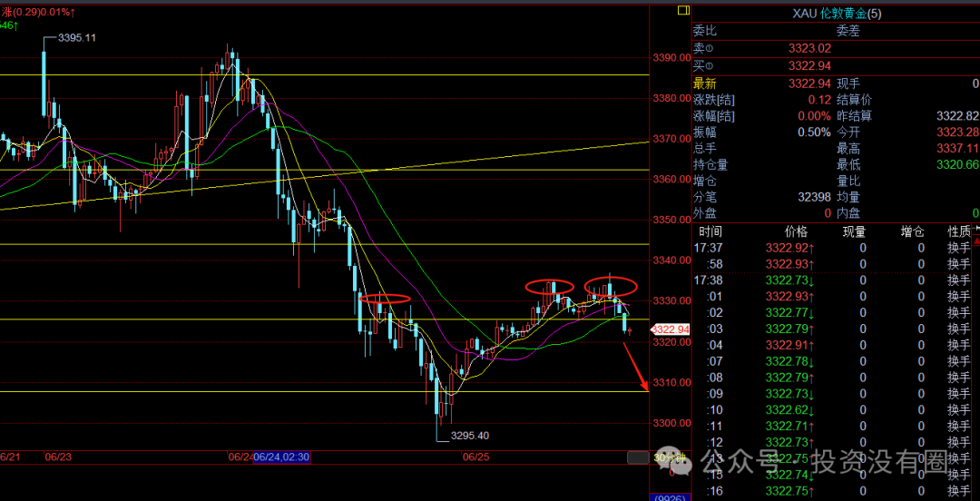Click the 涨跌[结] value 0.12

[x=820, y=100]
